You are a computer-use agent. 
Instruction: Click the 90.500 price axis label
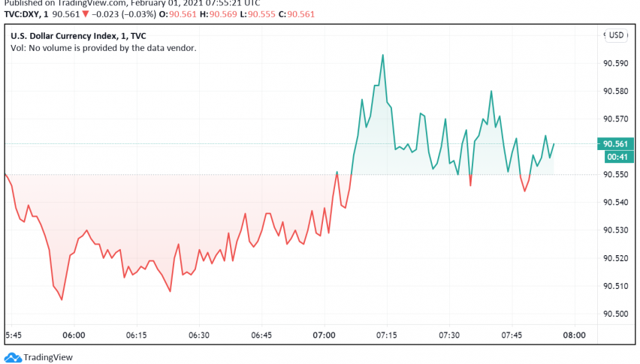(x=615, y=314)
